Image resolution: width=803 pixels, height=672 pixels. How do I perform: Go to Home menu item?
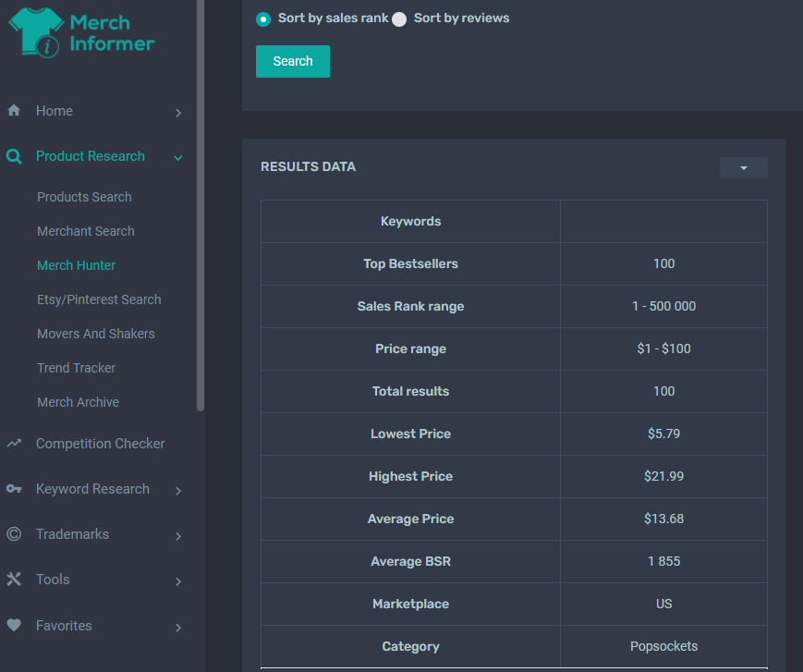coord(55,111)
